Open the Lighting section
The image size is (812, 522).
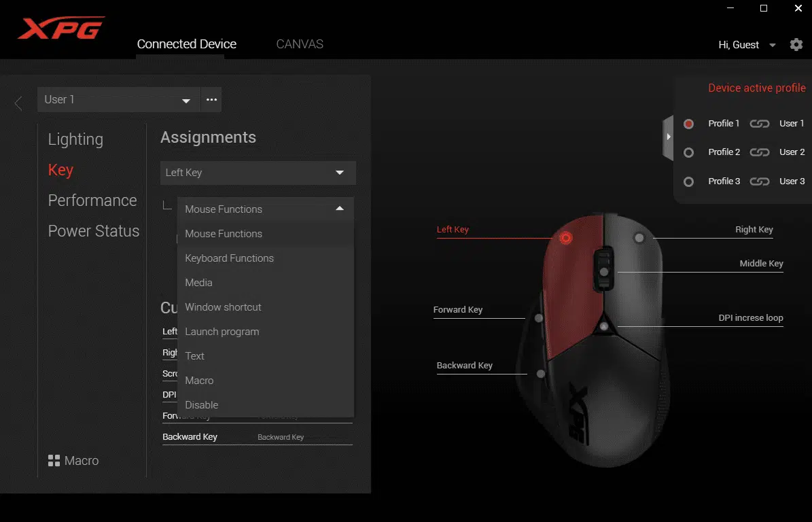click(75, 139)
